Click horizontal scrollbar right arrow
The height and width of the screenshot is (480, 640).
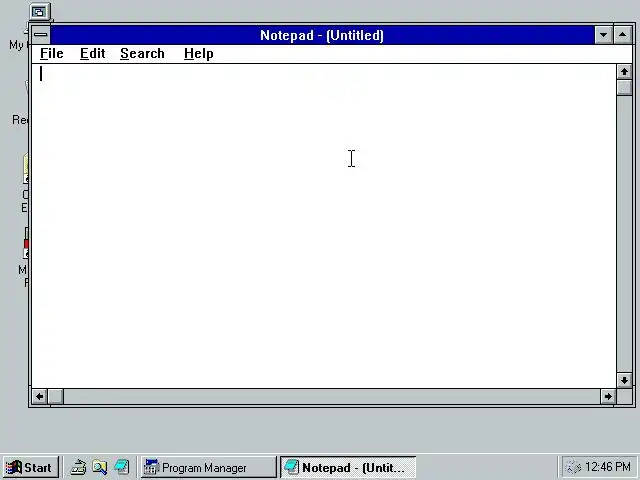click(608, 396)
